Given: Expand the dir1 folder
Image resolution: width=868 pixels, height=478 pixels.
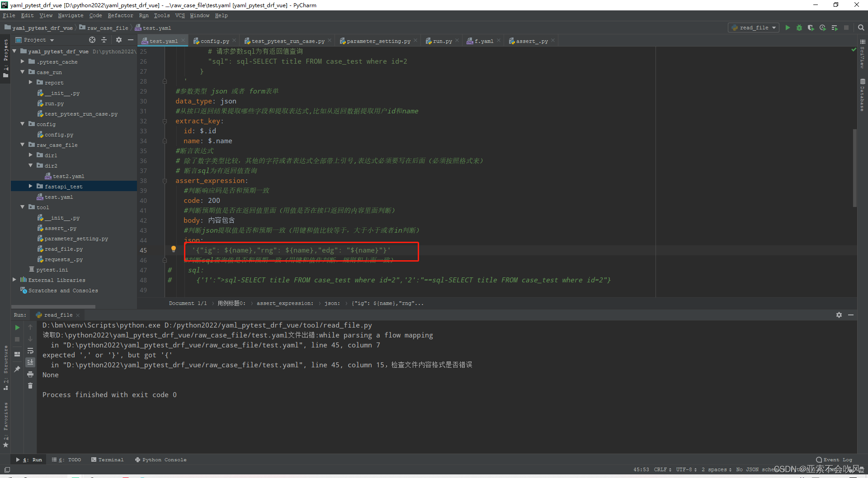Looking at the screenshot, I should click(31, 155).
